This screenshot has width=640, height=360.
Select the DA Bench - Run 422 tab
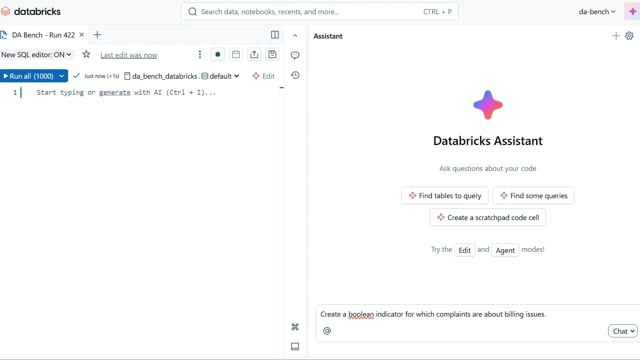[43, 35]
